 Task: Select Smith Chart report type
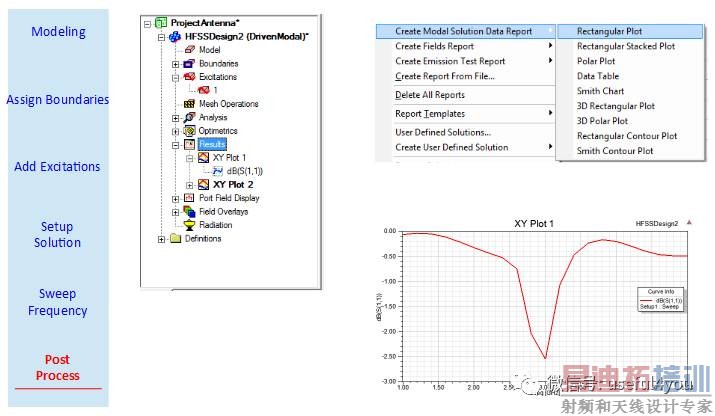pyautogui.click(x=631, y=91)
